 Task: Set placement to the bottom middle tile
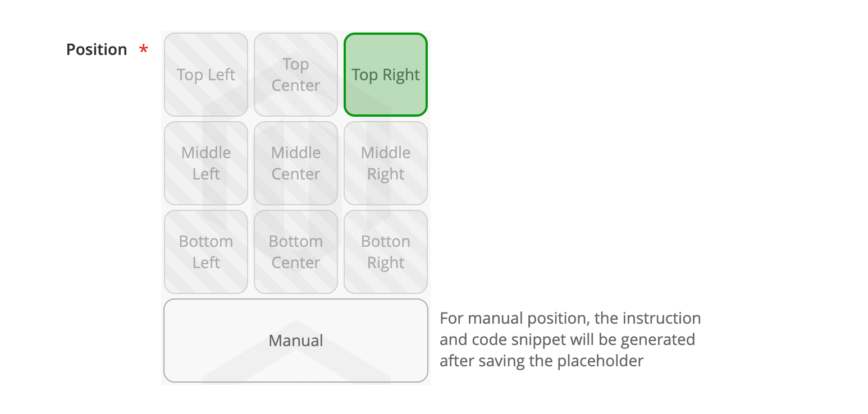point(296,252)
